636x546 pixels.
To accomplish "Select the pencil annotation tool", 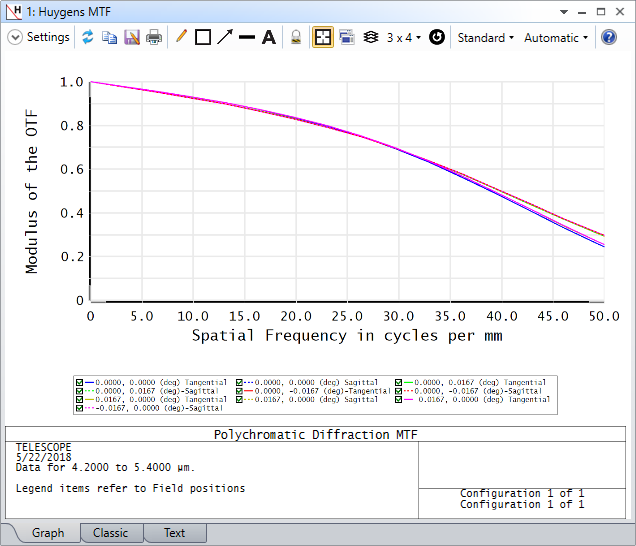I will click(181, 37).
